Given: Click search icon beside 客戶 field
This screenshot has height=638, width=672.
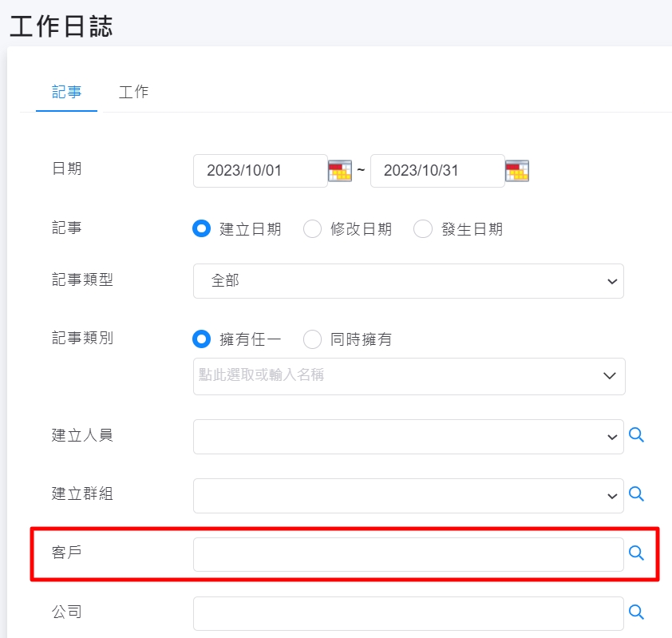Looking at the screenshot, I should pos(636,553).
